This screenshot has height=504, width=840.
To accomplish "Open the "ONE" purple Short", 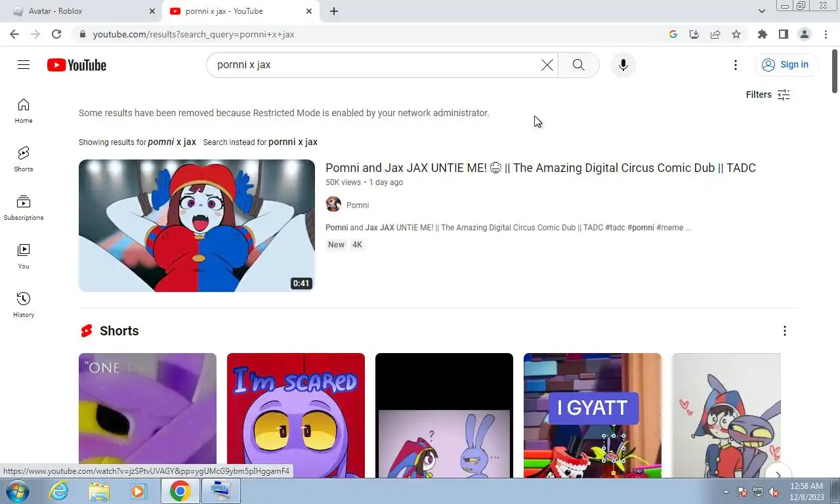I will (148, 415).
